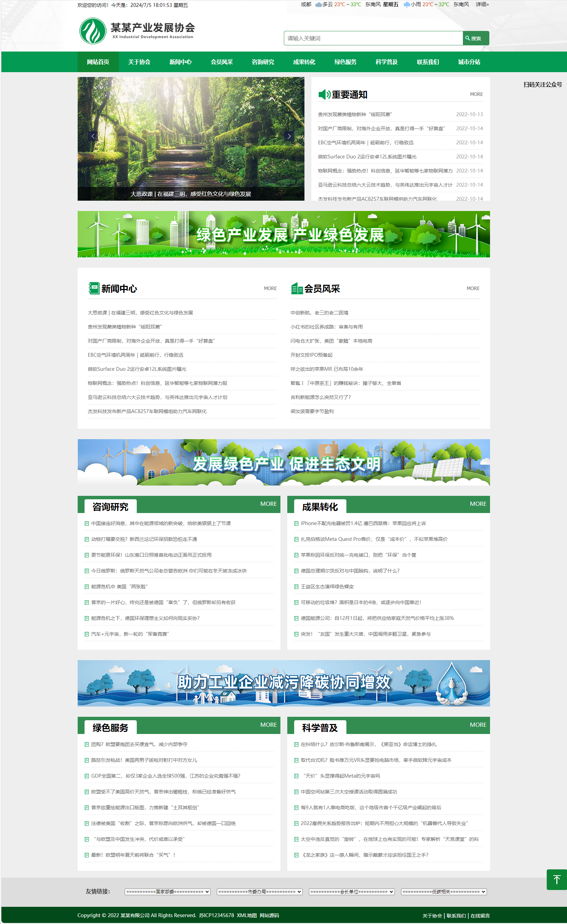Click footer XML地图 link

(x=247, y=915)
